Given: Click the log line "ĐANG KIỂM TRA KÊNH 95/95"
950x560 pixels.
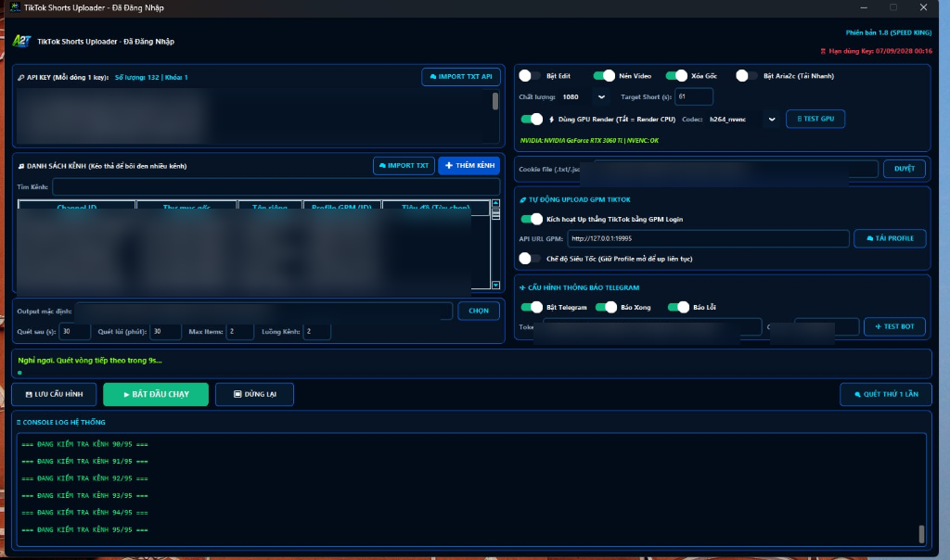Looking at the screenshot, I should (84, 529).
